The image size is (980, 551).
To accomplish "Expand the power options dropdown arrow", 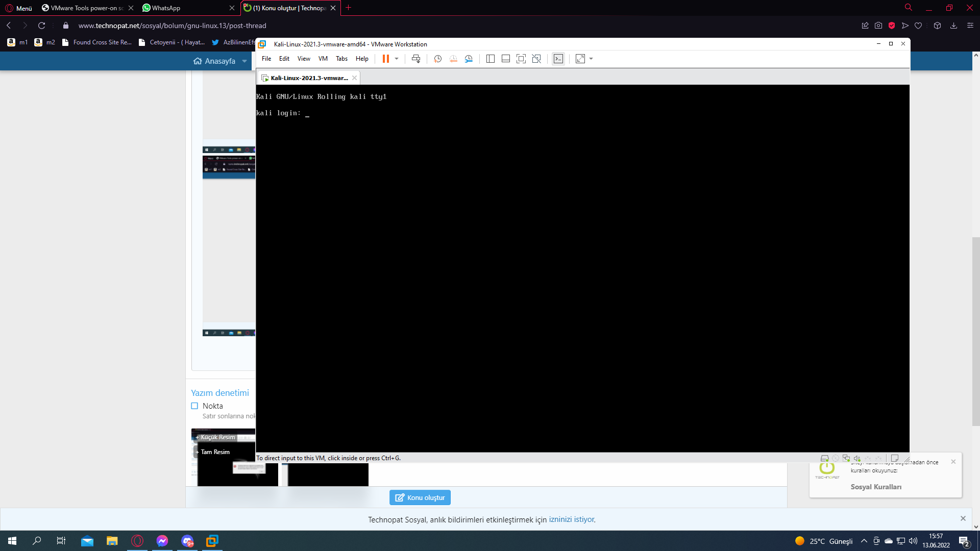I will coord(397,59).
